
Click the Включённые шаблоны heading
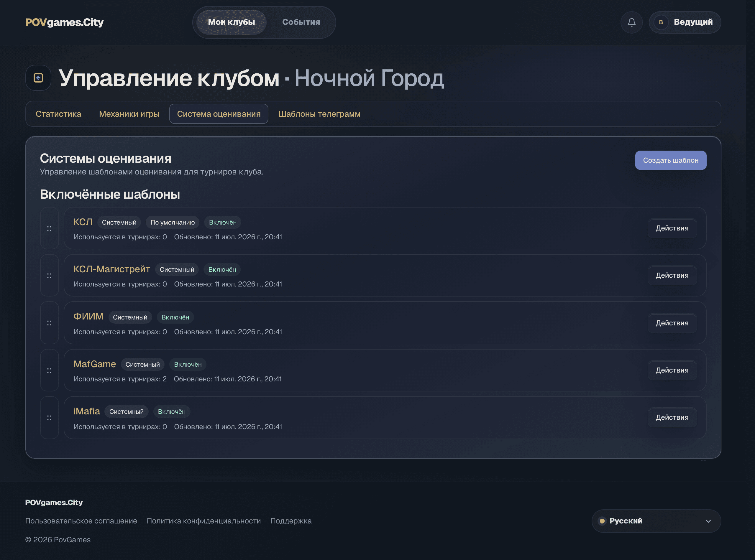110,194
